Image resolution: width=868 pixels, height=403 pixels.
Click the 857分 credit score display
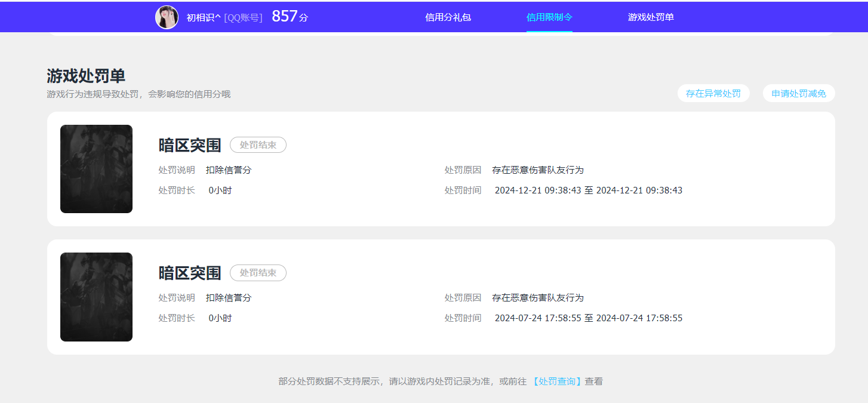point(286,17)
